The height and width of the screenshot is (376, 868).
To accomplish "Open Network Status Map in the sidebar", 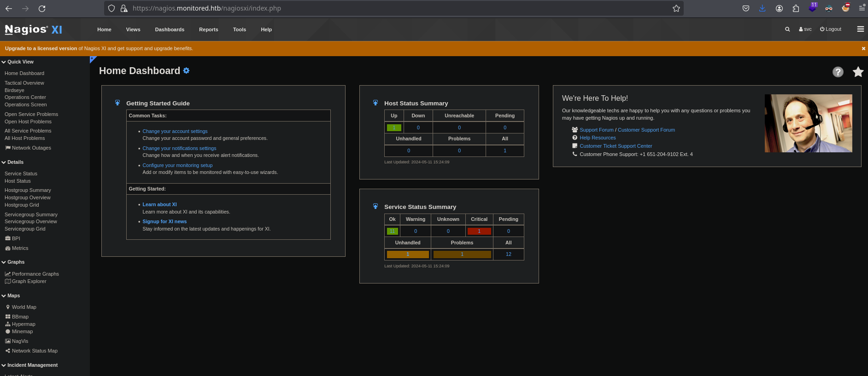I will point(31,351).
